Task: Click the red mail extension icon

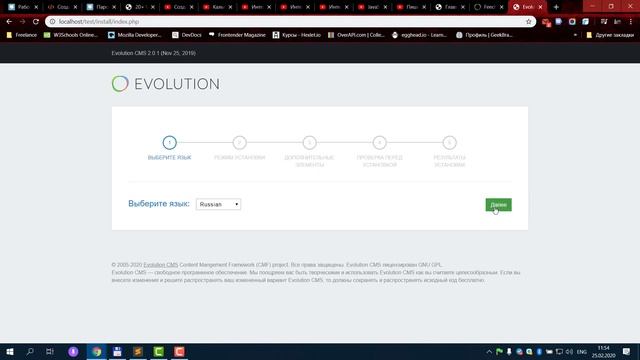Action: (x=546, y=22)
